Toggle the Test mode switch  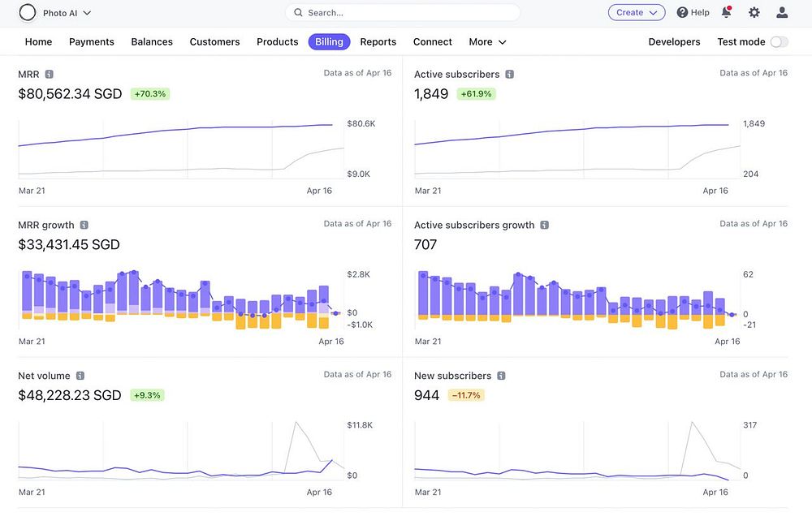click(x=780, y=42)
